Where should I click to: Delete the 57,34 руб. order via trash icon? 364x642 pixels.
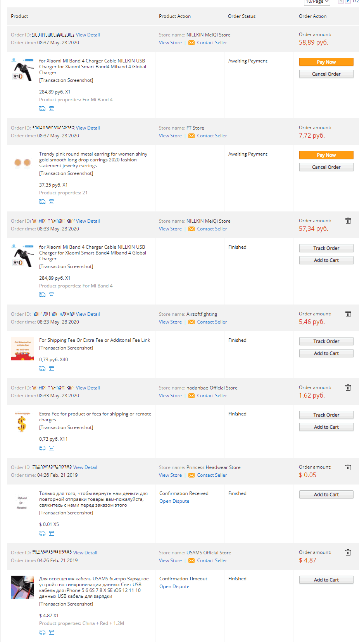(348, 221)
